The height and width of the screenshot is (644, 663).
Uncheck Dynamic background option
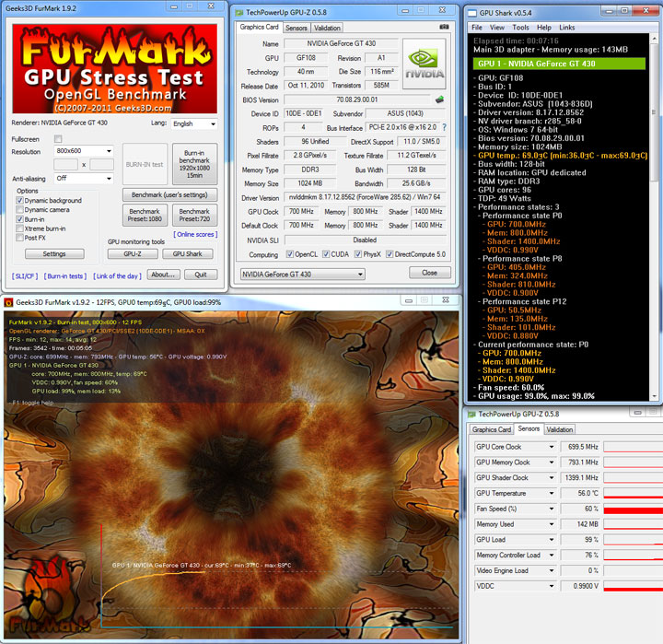pos(19,200)
